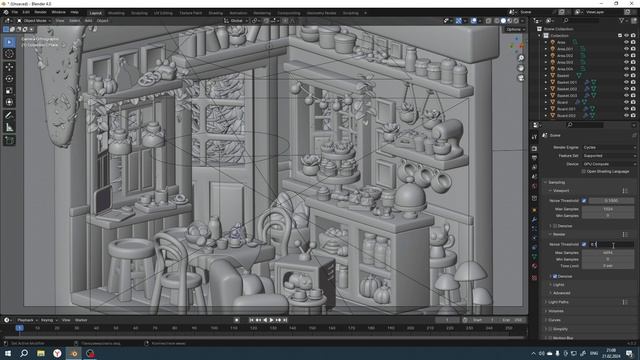Select the Move tool

pos(9,67)
